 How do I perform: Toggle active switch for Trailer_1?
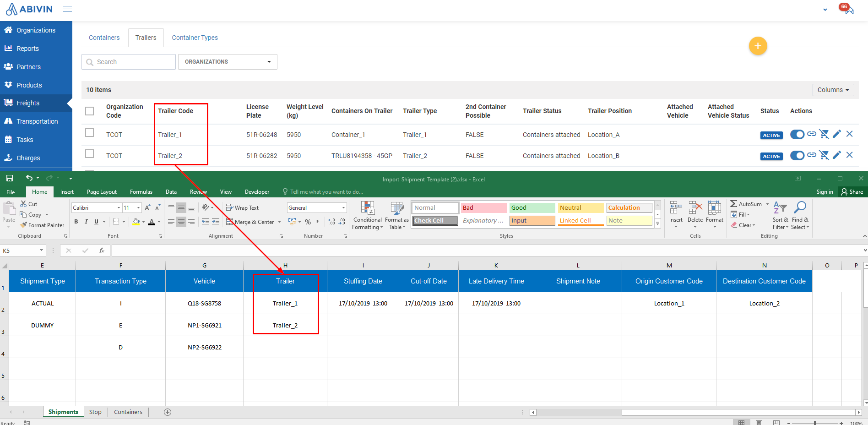pos(797,135)
